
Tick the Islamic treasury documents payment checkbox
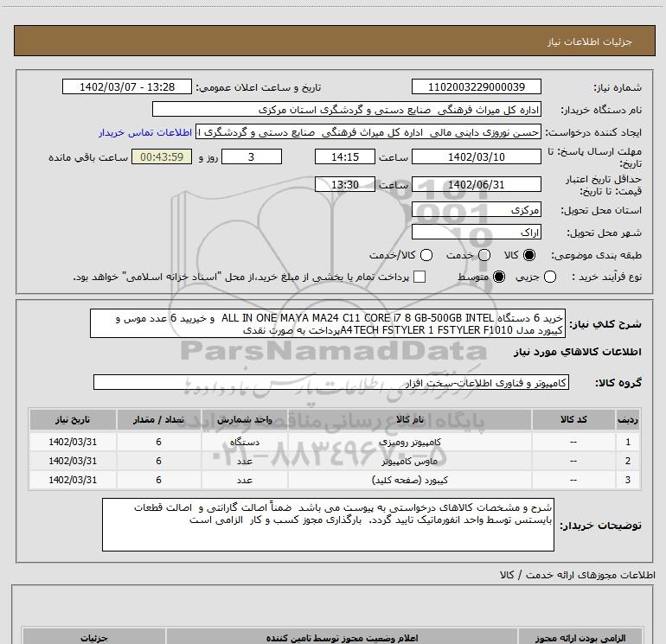(x=419, y=277)
